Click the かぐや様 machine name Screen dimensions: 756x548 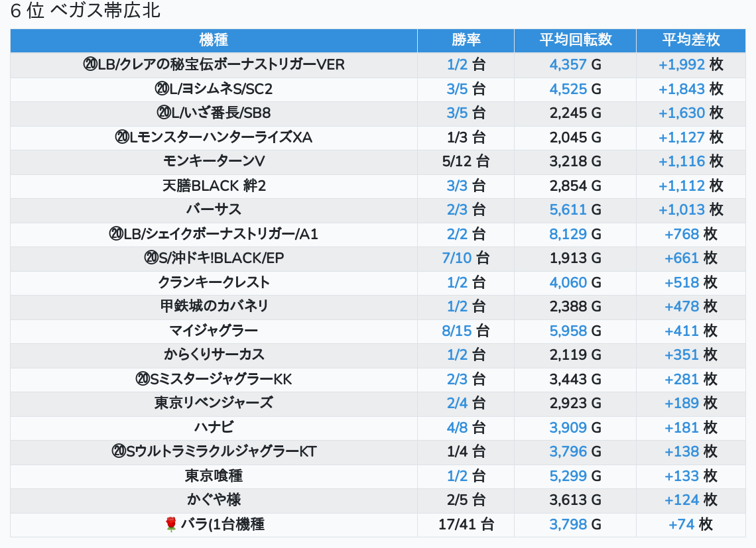click(x=214, y=500)
